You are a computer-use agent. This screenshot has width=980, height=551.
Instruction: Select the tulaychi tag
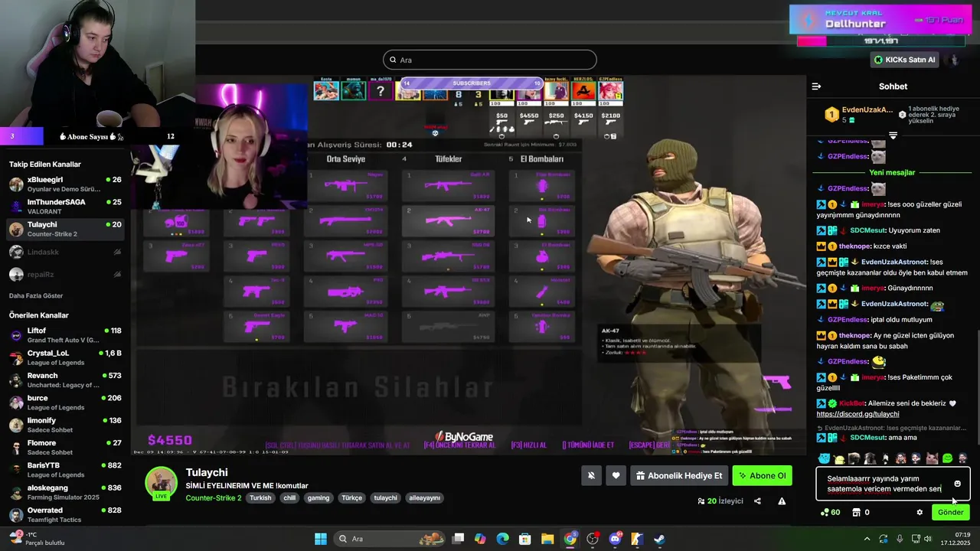tap(386, 497)
